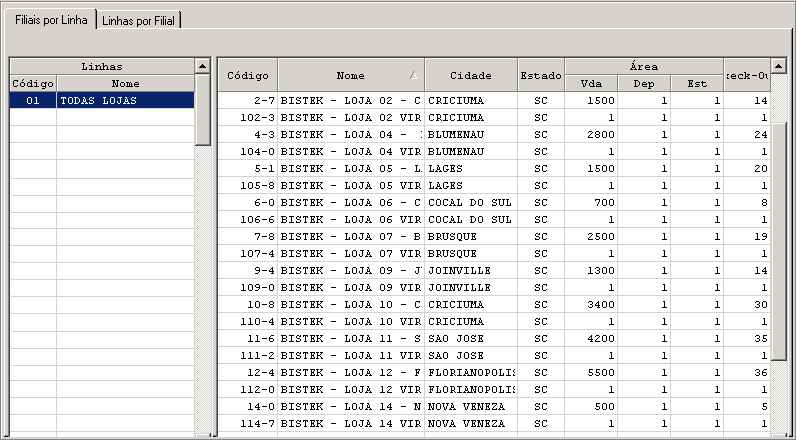Select row with code 105-8

click(x=494, y=185)
